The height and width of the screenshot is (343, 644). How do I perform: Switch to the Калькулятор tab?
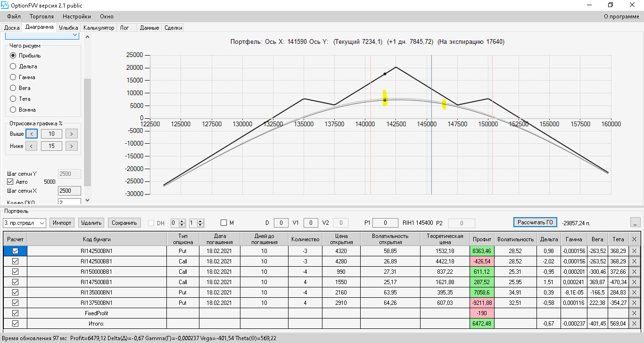tap(99, 28)
